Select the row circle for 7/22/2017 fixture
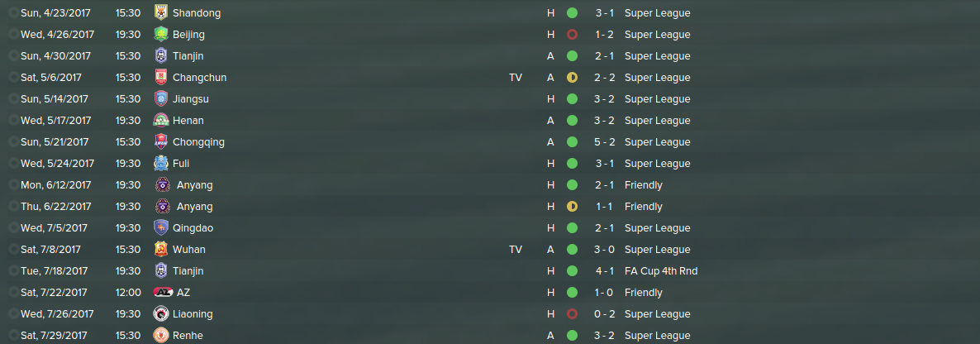 pos(13,293)
